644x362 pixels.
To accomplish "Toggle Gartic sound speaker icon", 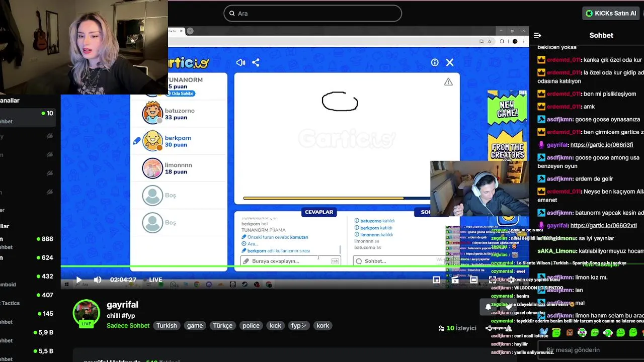I will click(240, 62).
